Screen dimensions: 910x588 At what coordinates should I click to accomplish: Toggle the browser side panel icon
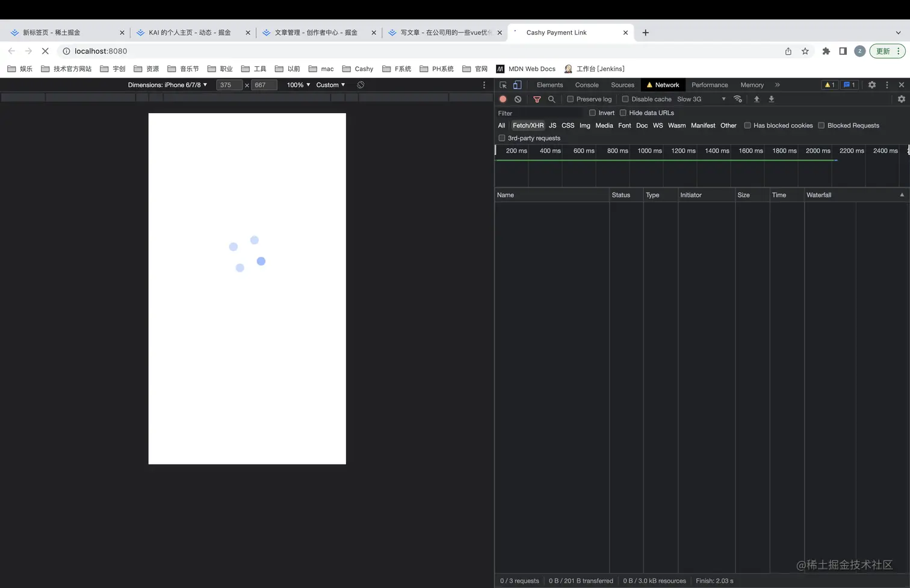tap(843, 51)
